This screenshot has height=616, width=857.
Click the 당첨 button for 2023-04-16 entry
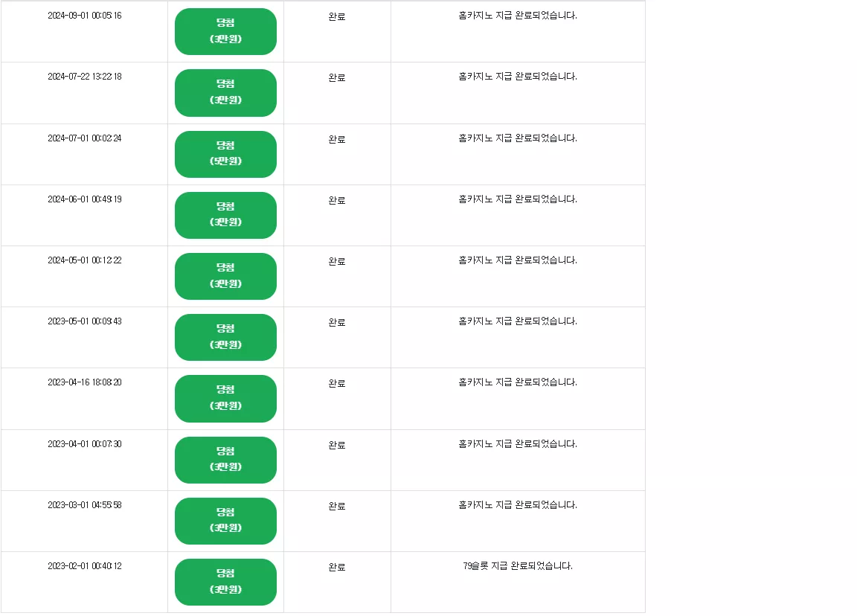[225, 399]
